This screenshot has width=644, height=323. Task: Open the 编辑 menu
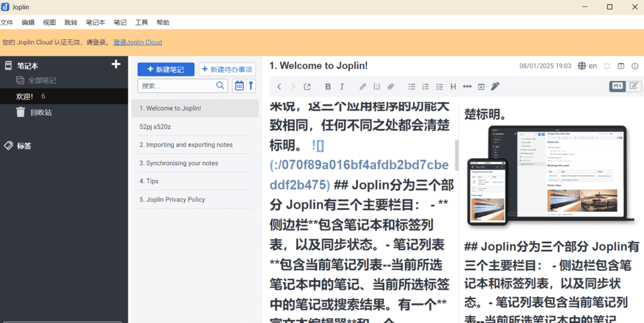(28, 23)
